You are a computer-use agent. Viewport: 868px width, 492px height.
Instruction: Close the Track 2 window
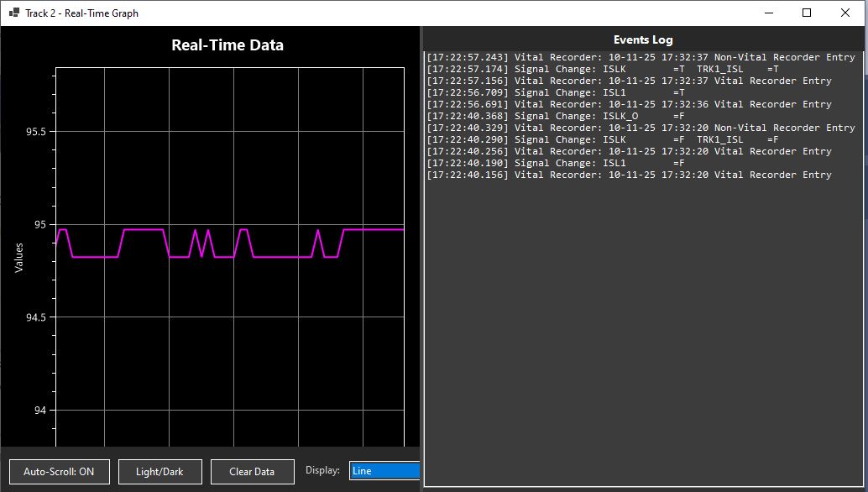point(845,13)
